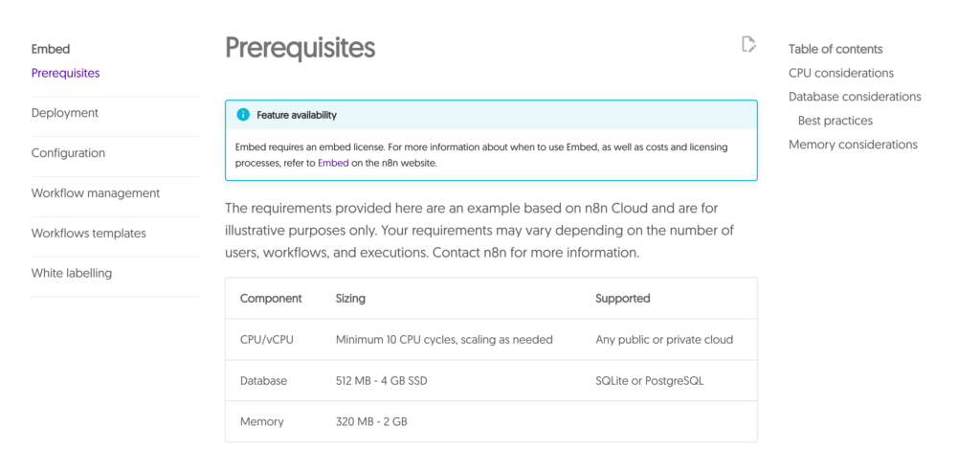
Task: Click the Table of contents heading
Action: click(x=835, y=49)
